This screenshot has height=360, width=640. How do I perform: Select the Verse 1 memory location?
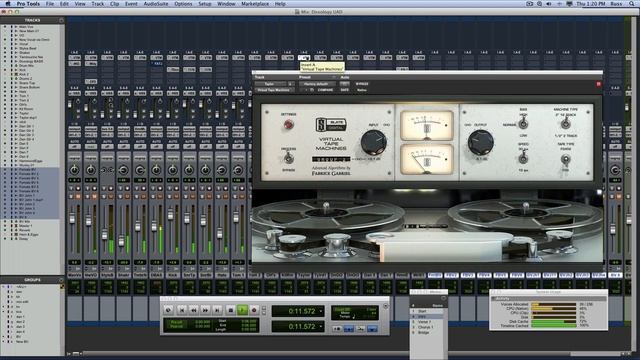pyautogui.click(x=428, y=322)
